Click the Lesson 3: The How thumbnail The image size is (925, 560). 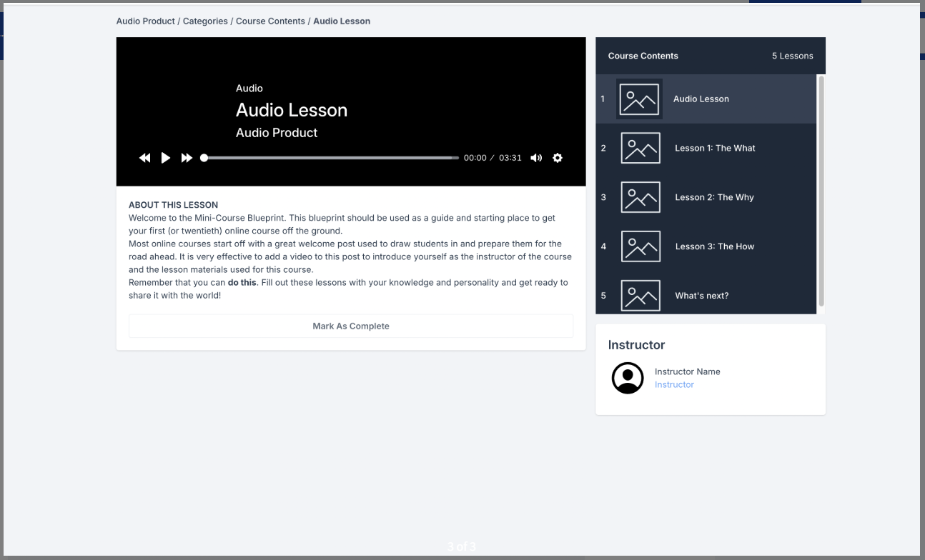(640, 247)
